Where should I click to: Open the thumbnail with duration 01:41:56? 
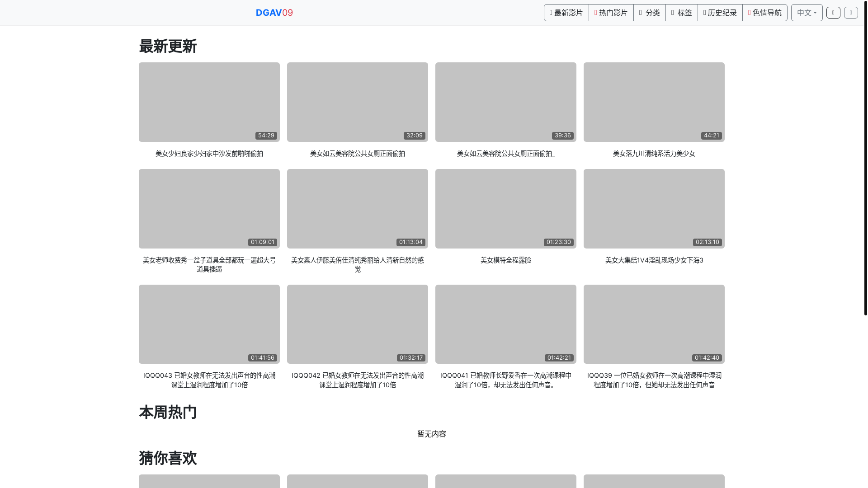coord(209,324)
